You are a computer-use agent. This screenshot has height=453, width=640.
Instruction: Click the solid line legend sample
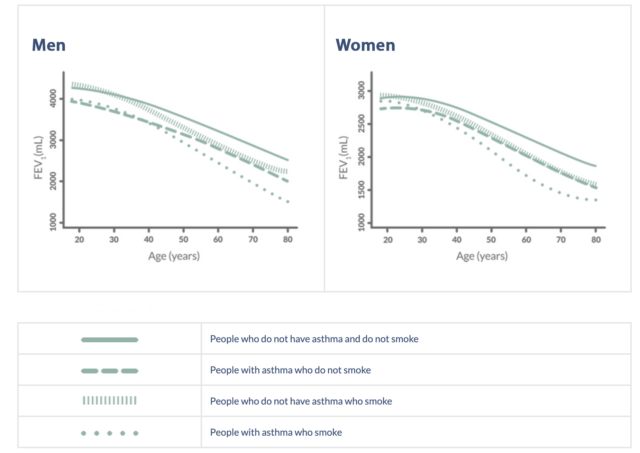(110, 339)
